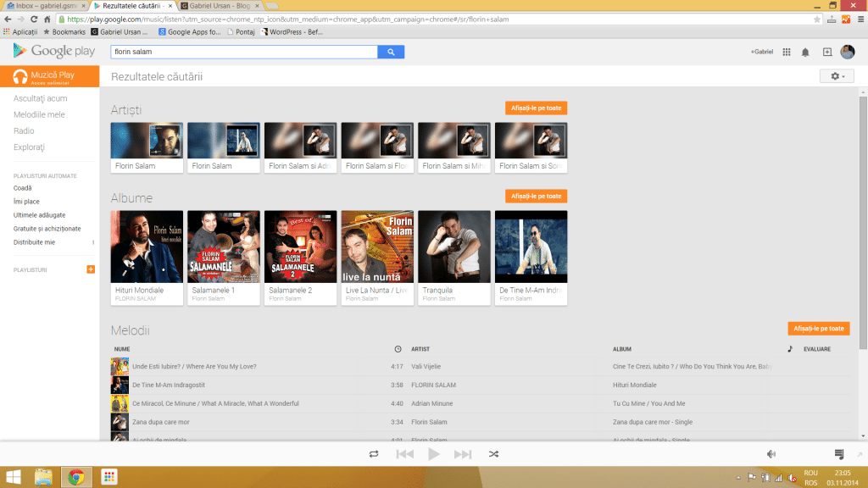Open the De Tine M-Am Indra album card
Viewport: 868px width, 488px height.
[x=531, y=258]
